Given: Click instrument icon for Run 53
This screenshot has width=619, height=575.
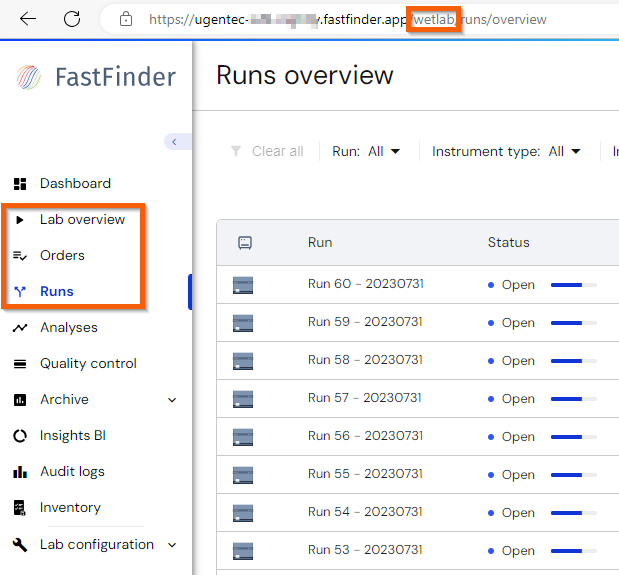Looking at the screenshot, I should (x=243, y=551).
